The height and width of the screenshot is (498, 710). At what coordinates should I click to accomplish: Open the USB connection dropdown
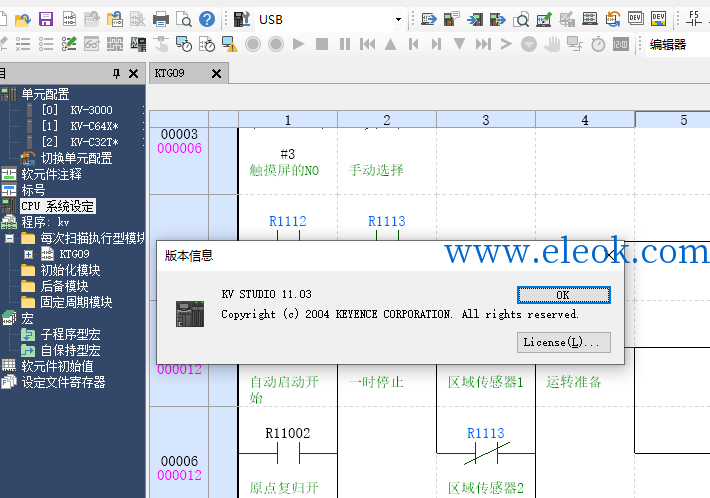tap(398, 19)
